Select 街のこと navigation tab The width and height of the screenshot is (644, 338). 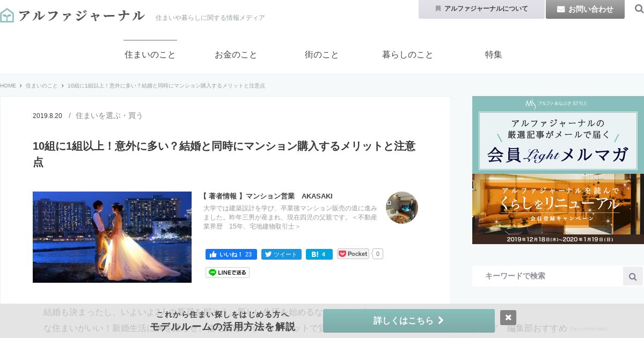click(x=322, y=55)
